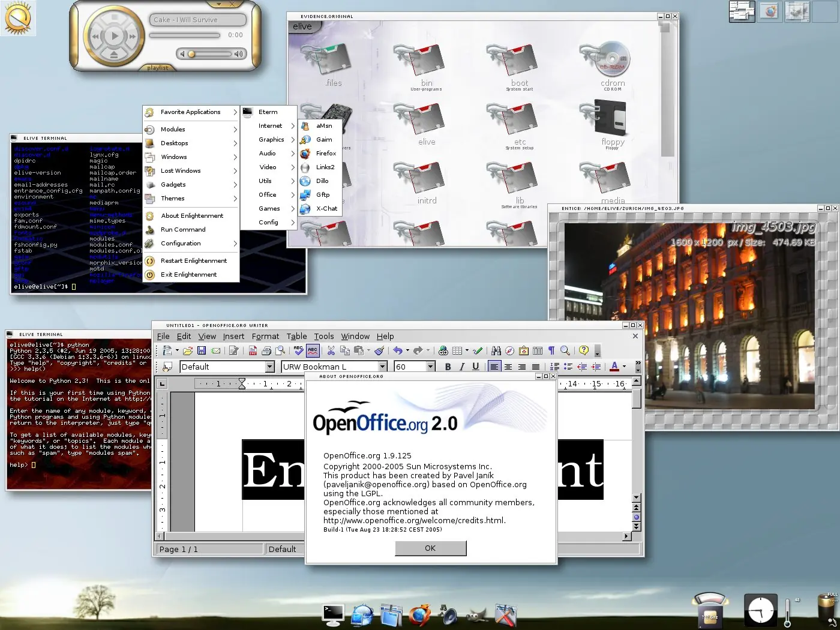This screenshot has width=840, height=630.
Task: Click the Decrease Indent icon
Action: click(x=582, y=367)
